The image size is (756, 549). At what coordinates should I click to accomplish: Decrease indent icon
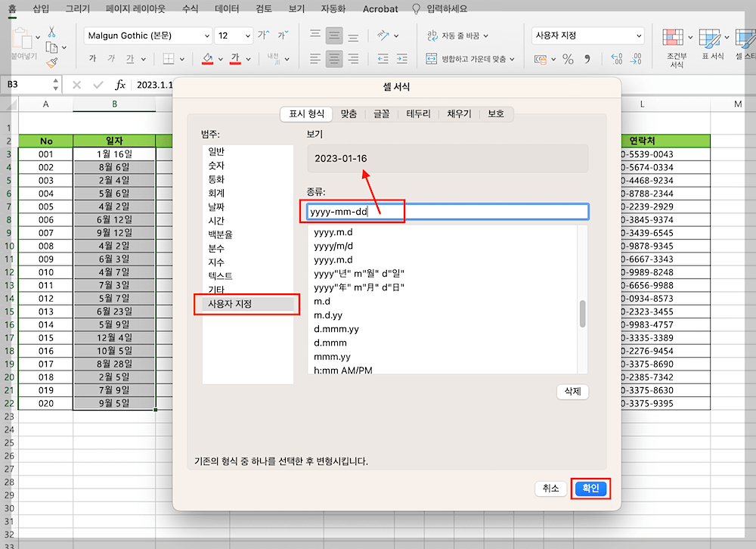383,59
